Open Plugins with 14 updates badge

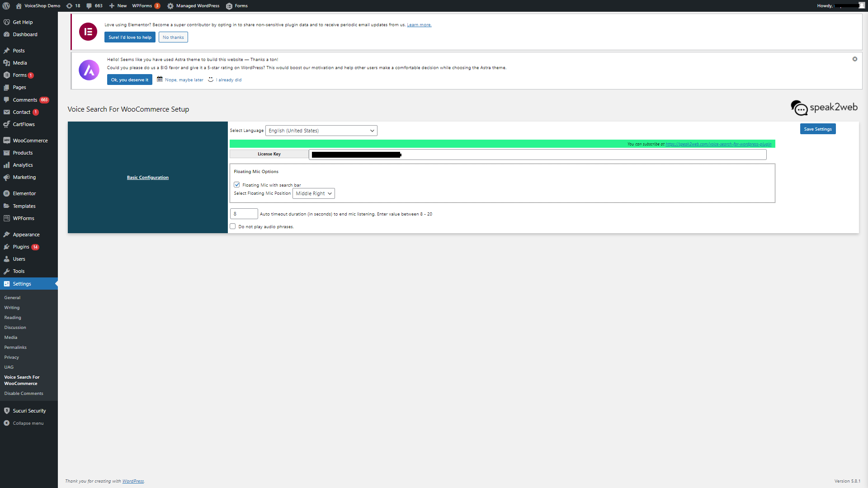click(x=29, y=247)
